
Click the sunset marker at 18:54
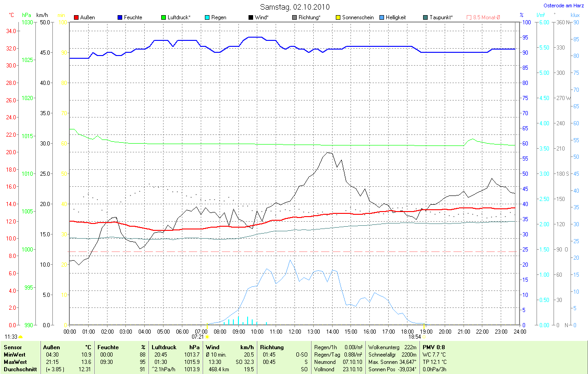[424, 336]
